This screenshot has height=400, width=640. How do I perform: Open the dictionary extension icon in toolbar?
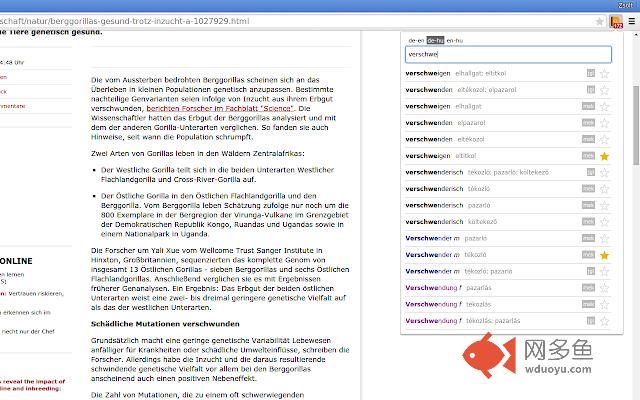(x=616, y=21)
